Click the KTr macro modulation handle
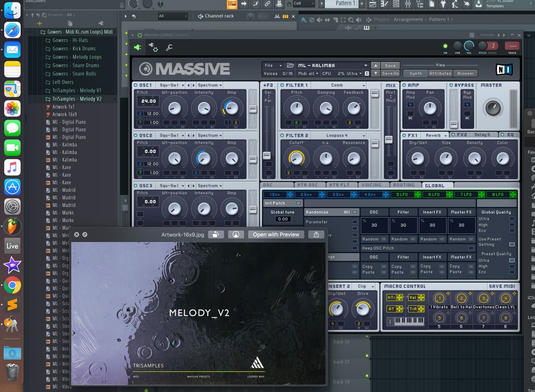The width and height of the screenshot is (535, 392). [395, 298]
